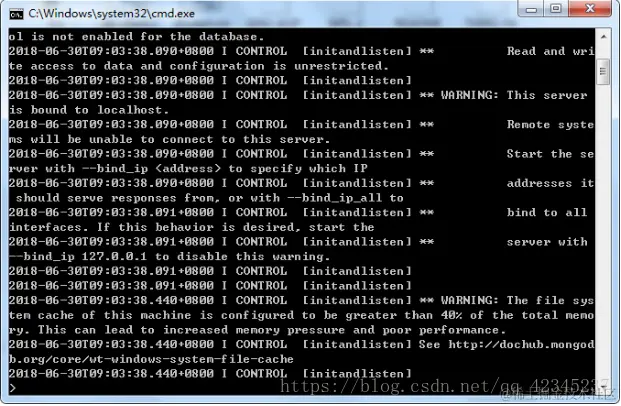Viewport: 621px width, 406px height.
Task: Click 'ol is not enabled for the database.' line
Action: coord(136,37)
